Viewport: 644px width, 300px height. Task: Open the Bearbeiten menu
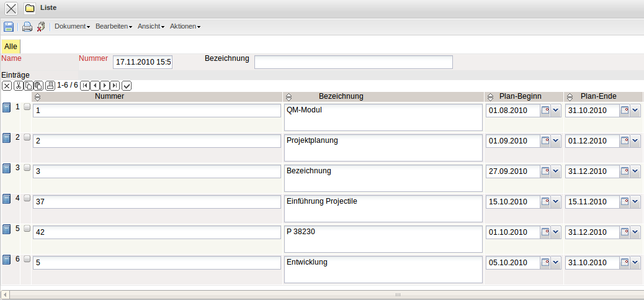(x=114, y=27)
